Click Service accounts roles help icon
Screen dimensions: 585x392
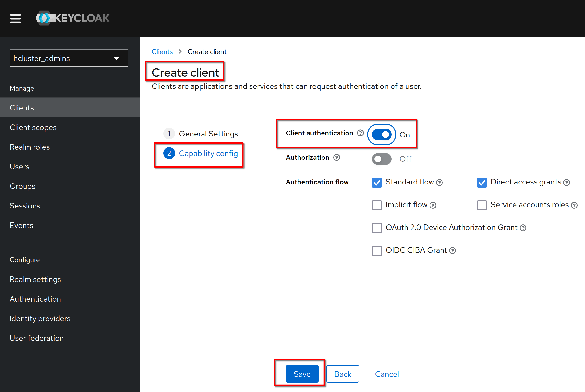coord(574,206)
